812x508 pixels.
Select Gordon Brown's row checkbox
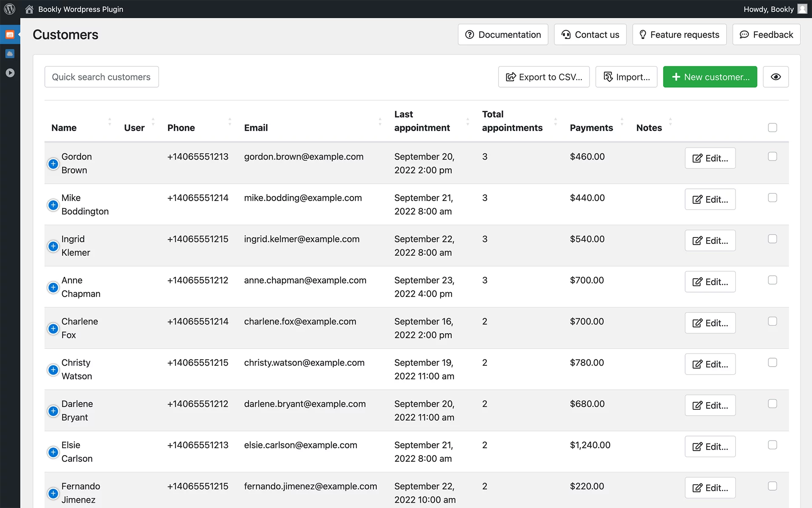772,156
